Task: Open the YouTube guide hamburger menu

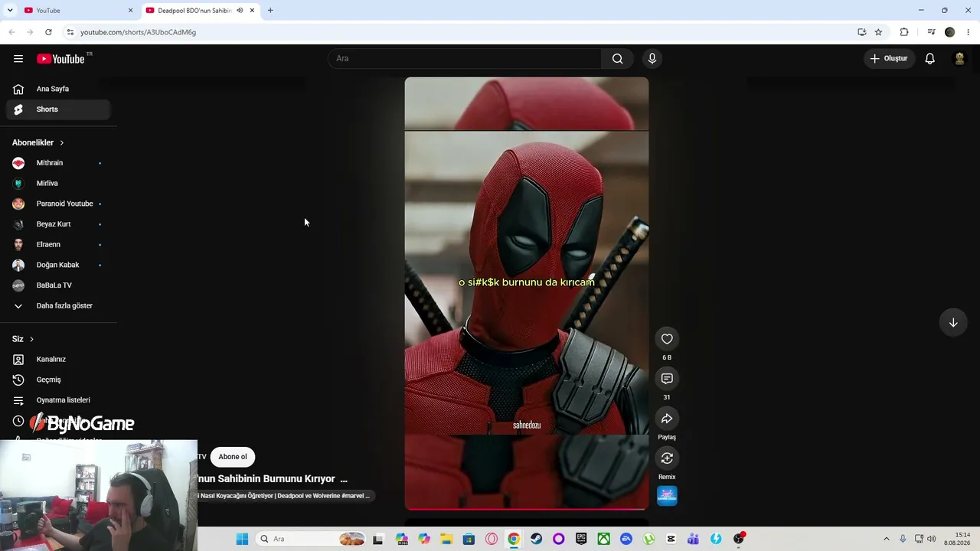Action: pyautogui.click(x=18, y=59)
